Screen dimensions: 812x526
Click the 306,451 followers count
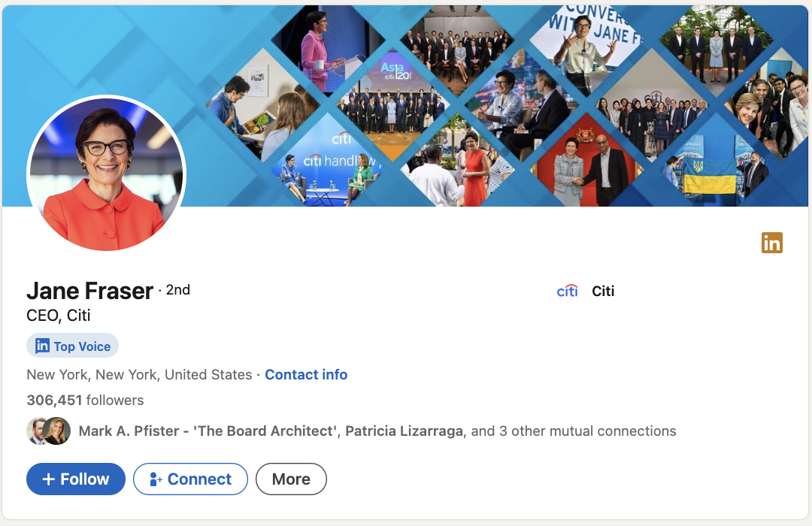[85, 401]
